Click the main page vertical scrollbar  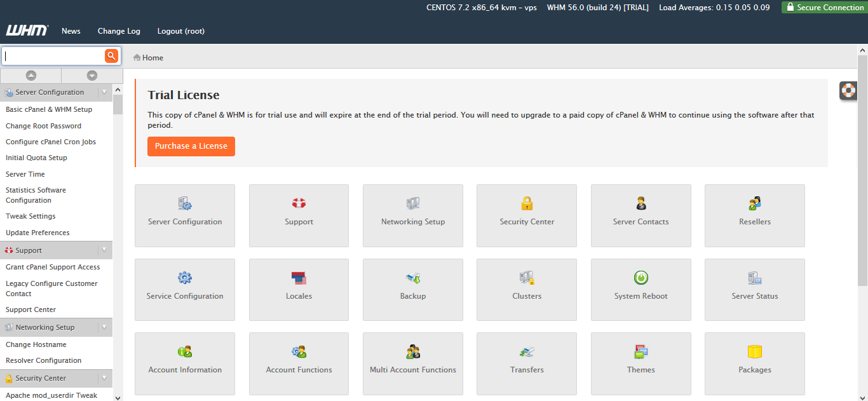[x=862, y=169]
